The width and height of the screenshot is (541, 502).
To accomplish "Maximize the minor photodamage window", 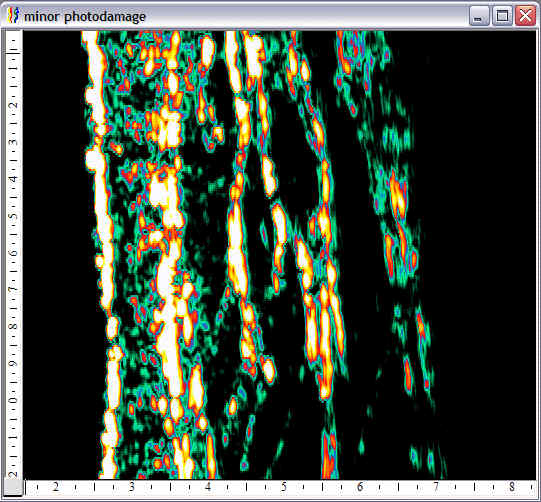I will [502, 16].
